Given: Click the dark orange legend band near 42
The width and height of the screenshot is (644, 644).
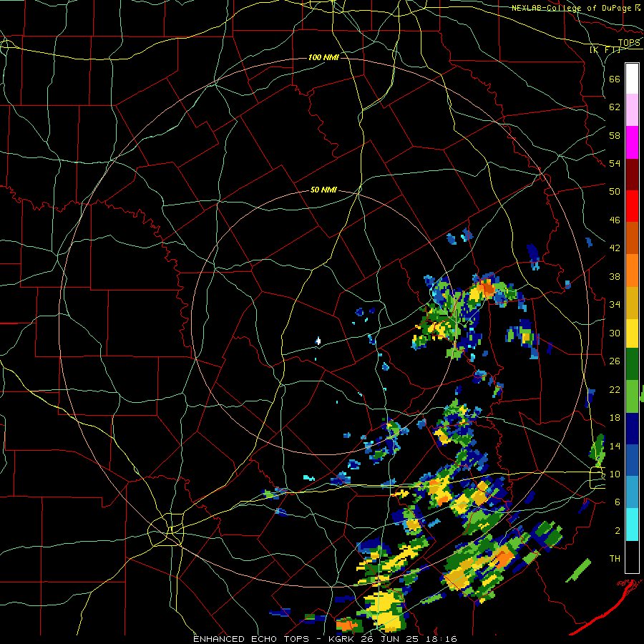Looking at the screenshot, I should [x=632, y=238].
